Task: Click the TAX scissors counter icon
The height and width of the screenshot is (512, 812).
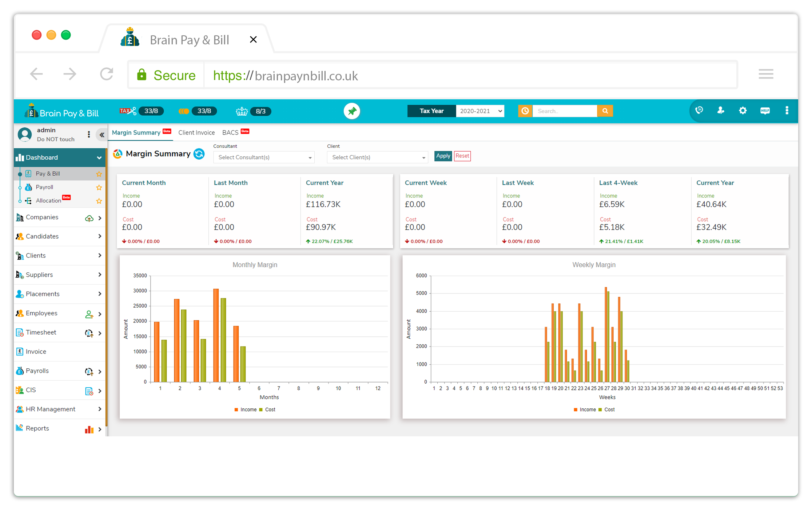Action: (128, 111)
